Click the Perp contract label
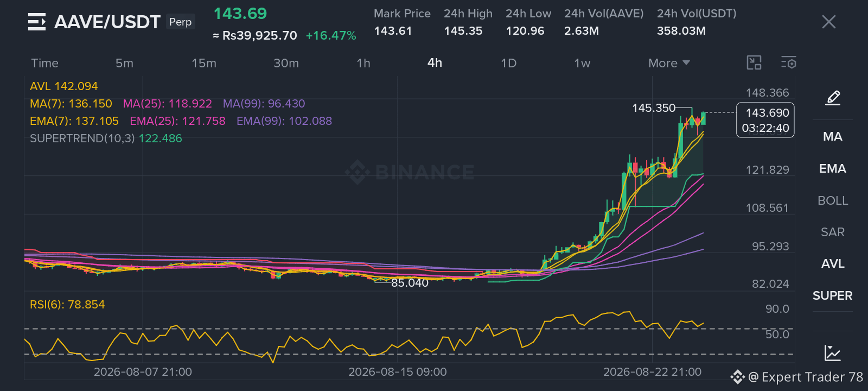The height and width of the screenshot is (391, 868). tap(181, 22)
